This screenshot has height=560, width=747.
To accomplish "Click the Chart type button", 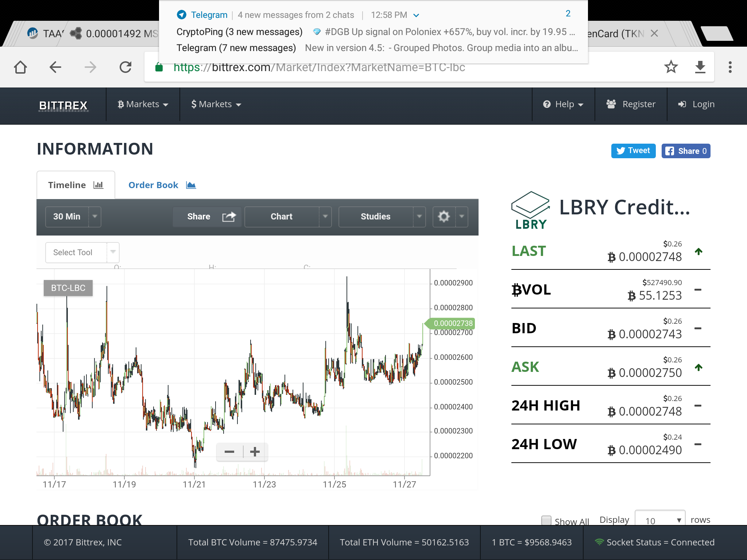I will pyautogui.click(x=282, y=217).
